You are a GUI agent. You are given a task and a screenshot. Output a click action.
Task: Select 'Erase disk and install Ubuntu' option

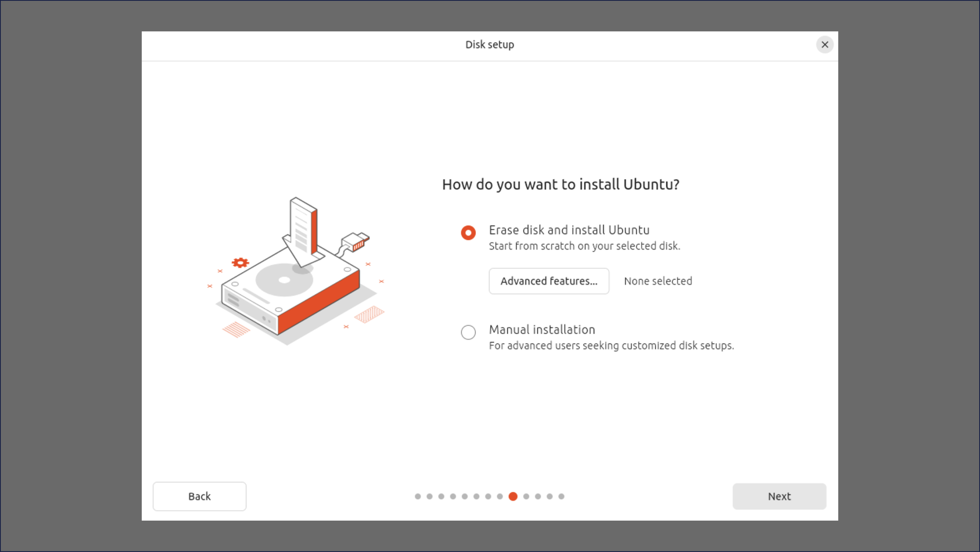coord(468,232)
